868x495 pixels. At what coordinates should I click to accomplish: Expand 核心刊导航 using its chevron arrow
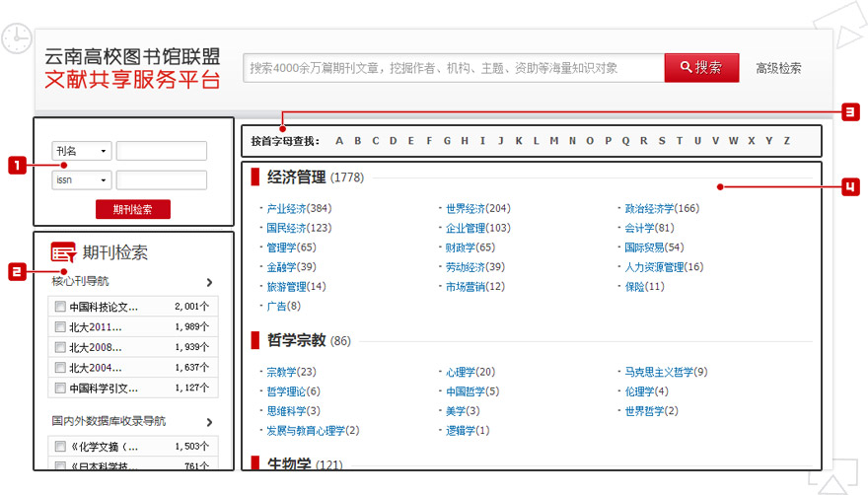coord(209,282)
